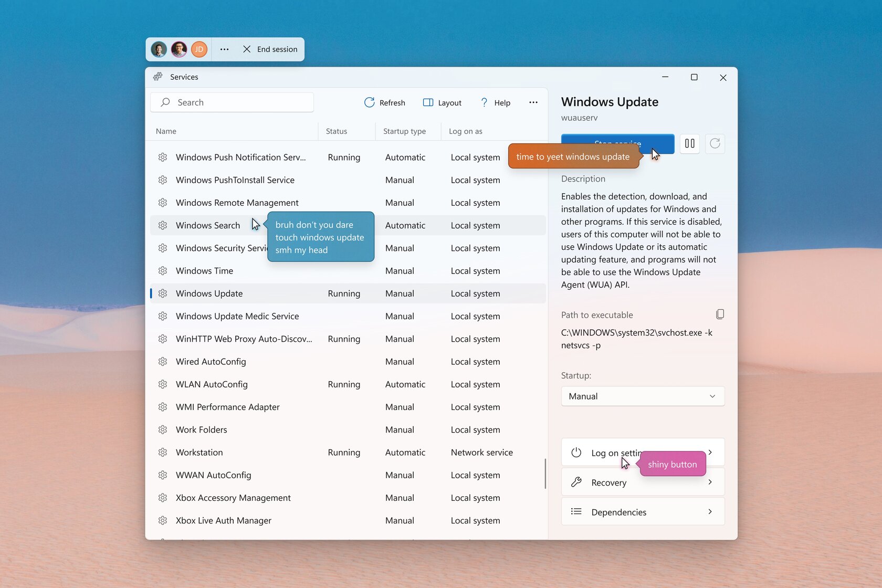The width and height of the screenshot is (882, 588).
Task: Select Windows Remote Management service
Action: 348,203
